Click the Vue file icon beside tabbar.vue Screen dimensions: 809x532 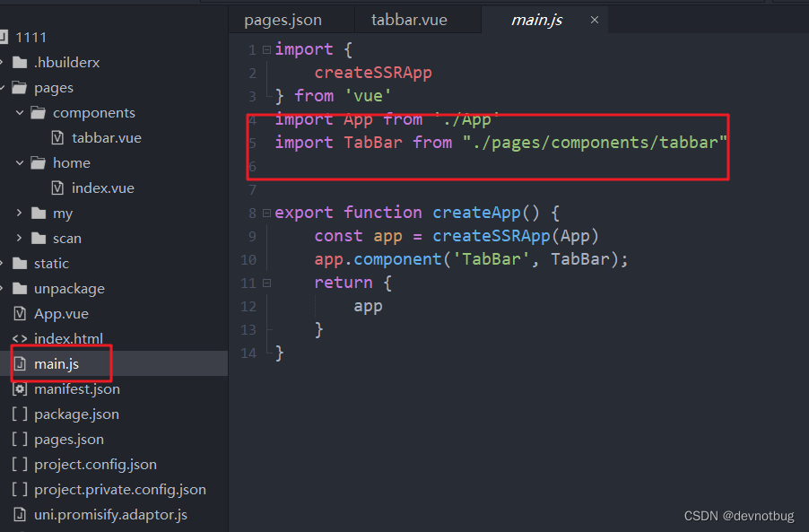pyautogui.click(x=56, y=137)
